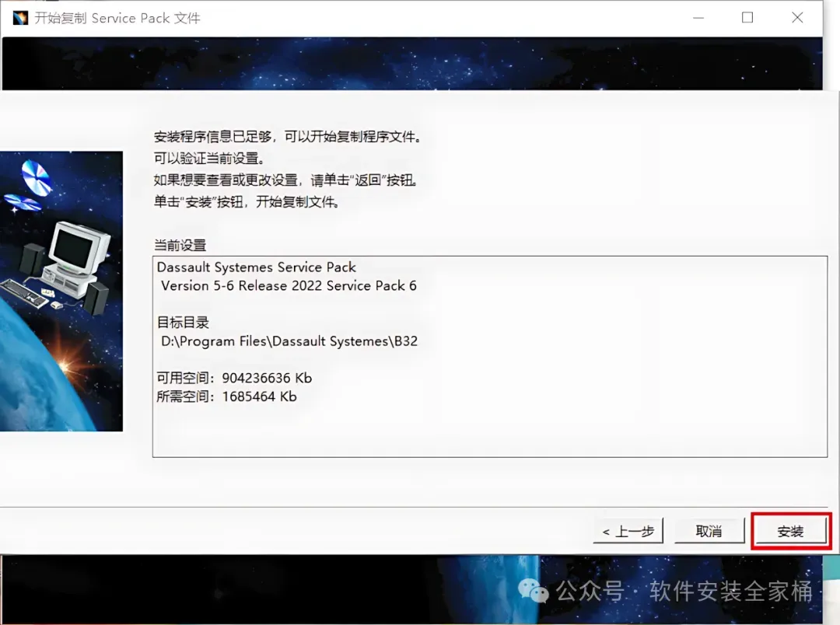Click the 取消 cancel button
The image size is (840, 625).
[x=709, y=531]
